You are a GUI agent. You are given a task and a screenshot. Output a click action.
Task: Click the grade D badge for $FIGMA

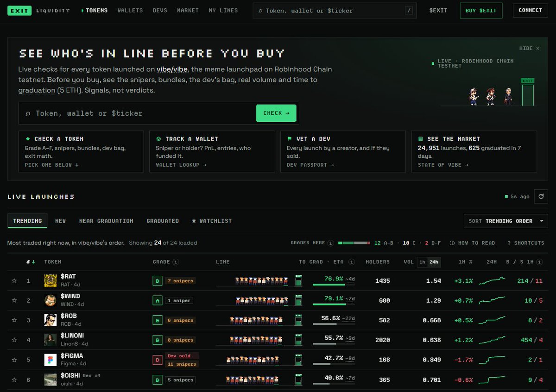157,360
